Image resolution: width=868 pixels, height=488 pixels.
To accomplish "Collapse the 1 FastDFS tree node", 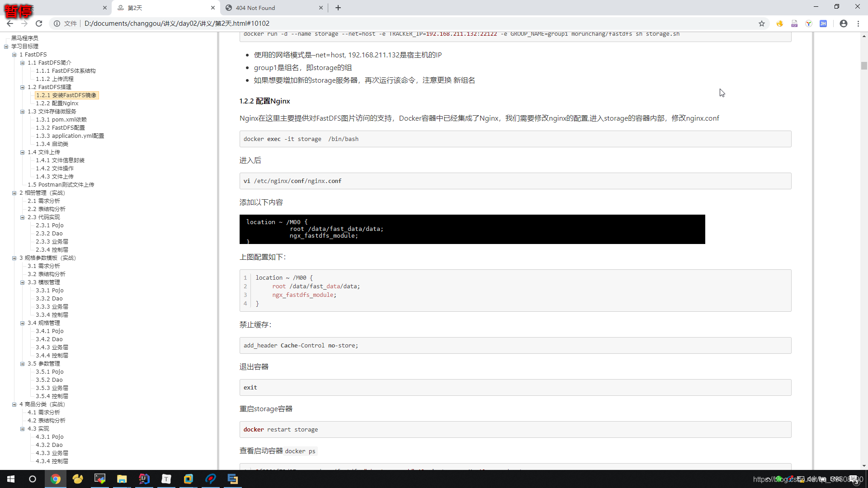I will click(14, 55).
